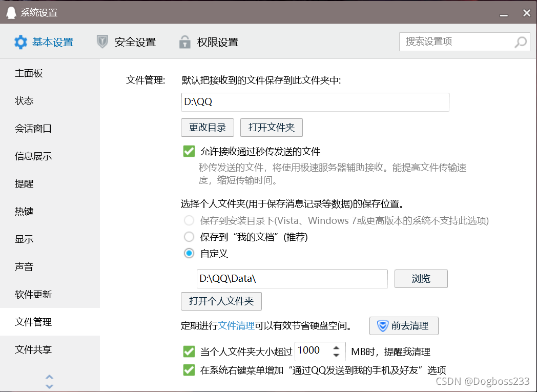The width and height of the screenshot is (537, 392).
Task: Click the 更改目录 button
Action: point(208,128)
